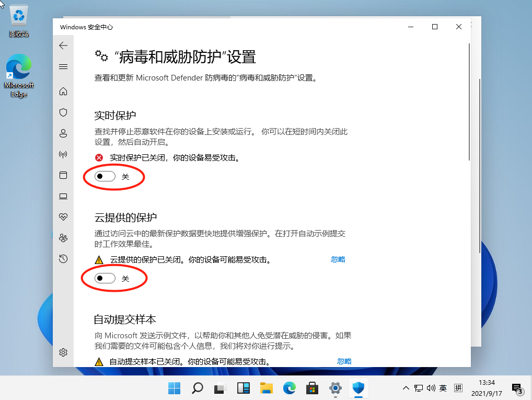Open Device performance & health heart icon
This screenshot has height=400, width=532.
63,216
